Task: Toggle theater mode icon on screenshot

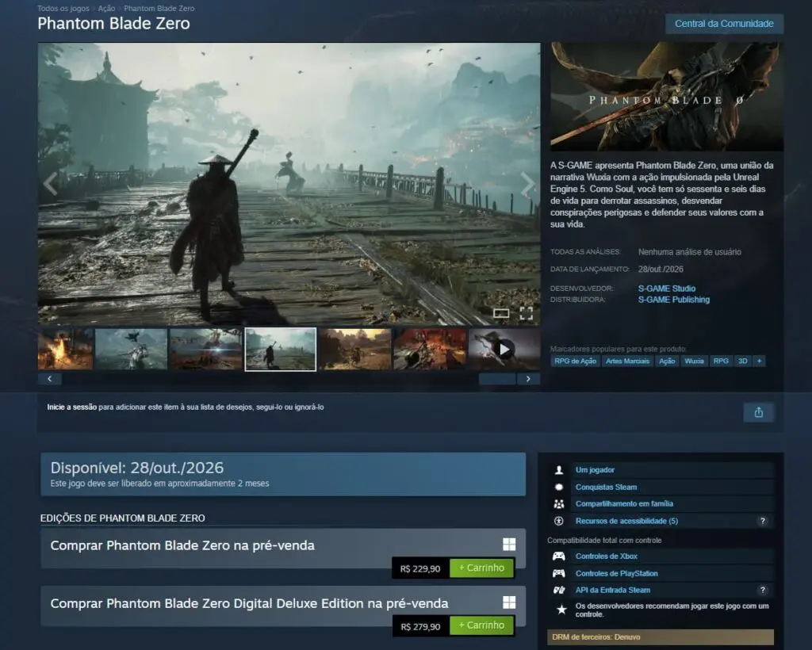Action: (x=501, y=313)
